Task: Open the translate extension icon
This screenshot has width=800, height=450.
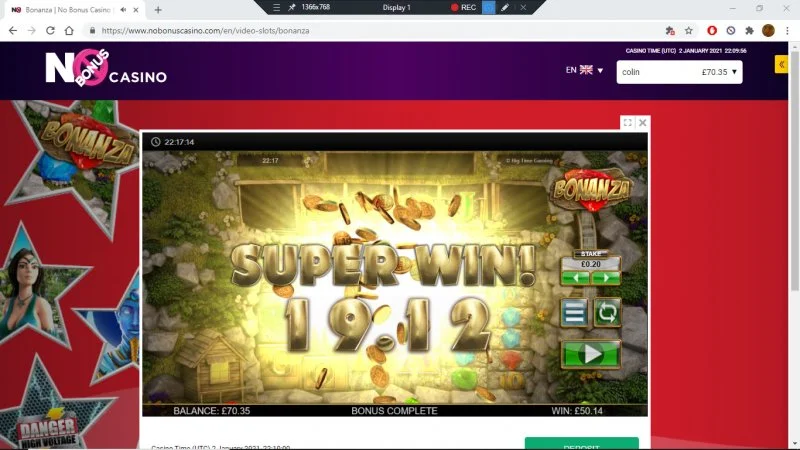Action: (x=670, y=31)
